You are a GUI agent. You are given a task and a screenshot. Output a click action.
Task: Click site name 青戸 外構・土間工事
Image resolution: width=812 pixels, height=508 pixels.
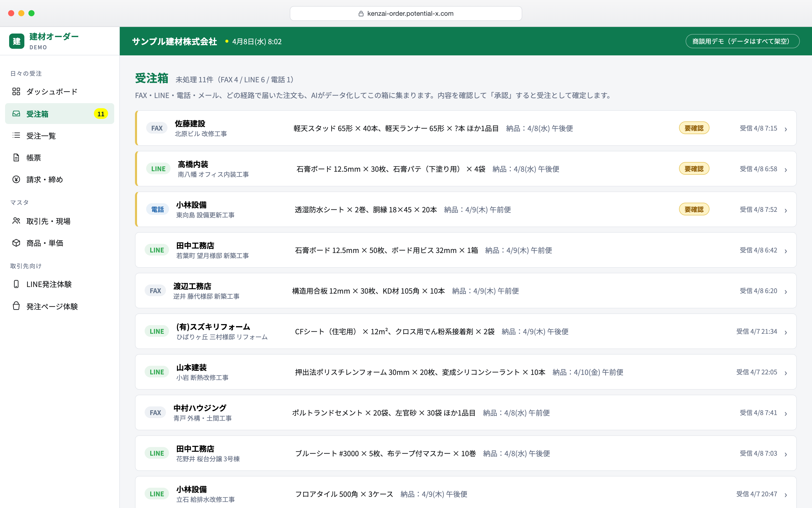coord(202,418)
